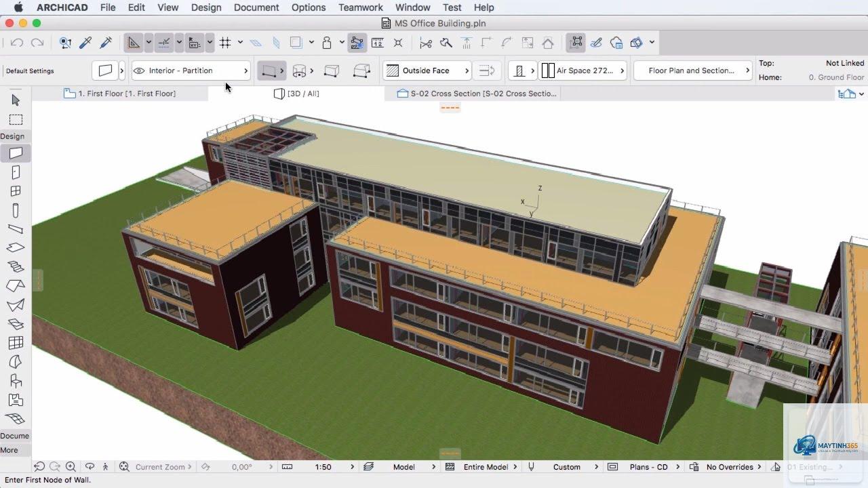Select the Shell tool
Image resolution: width=868 pixels, height=488 pixels.
tap(16, 305)
